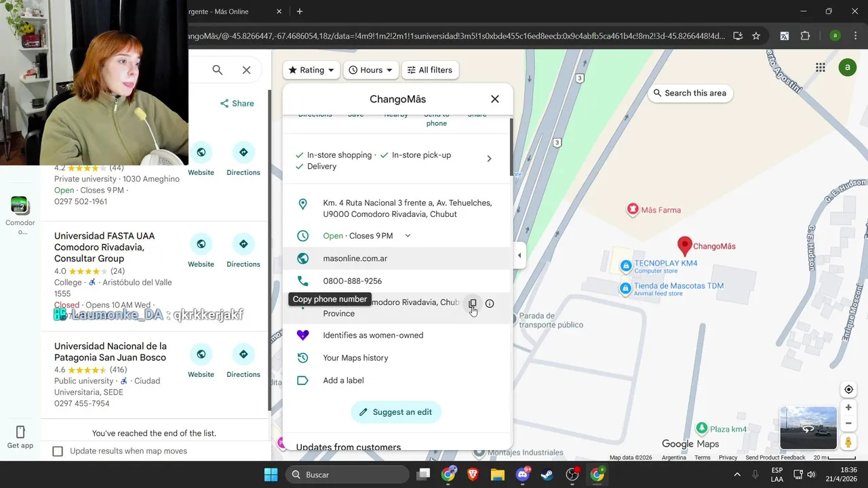Image resolution: width=868 pixels, height=488 pixels.
Task: Click Search this area button
Action: click(x=690, y=93)
